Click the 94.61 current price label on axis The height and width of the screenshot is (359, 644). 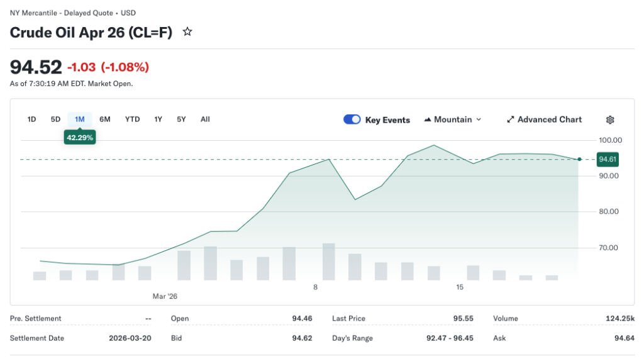click(607, 160)
